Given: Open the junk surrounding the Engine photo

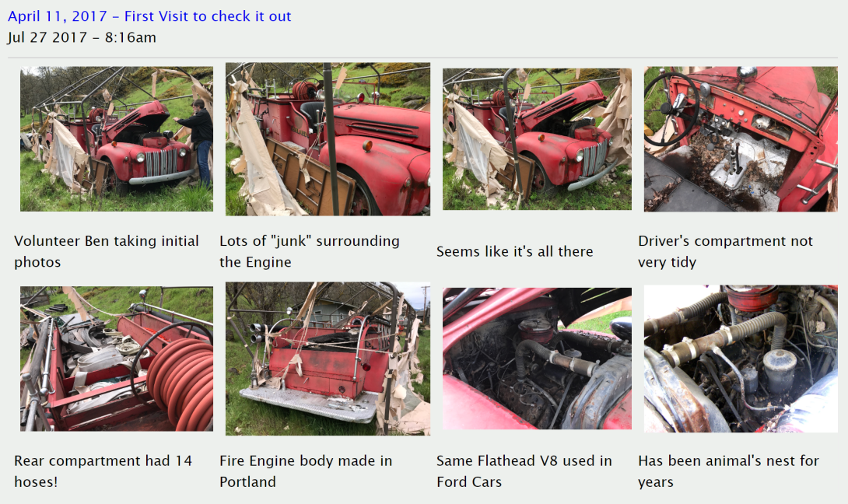Looking at the screenshot, I should tap(328, 139).
